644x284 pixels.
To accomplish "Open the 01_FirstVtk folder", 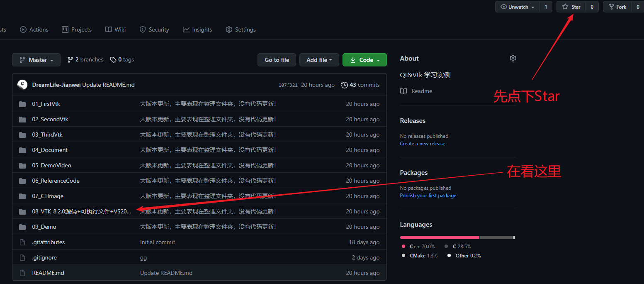I will coord(46,104).
